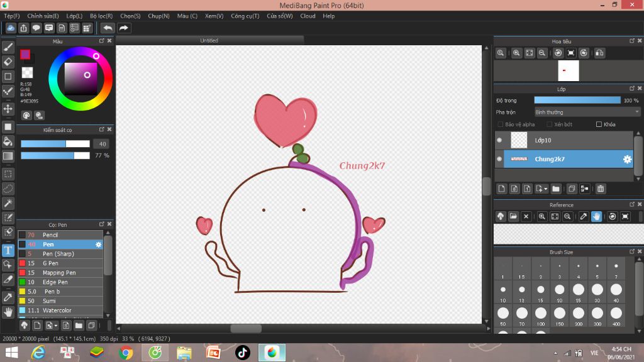Open Pen brush settings gear
The width and height of the screenshot is (644, 362).
(98, 244)
